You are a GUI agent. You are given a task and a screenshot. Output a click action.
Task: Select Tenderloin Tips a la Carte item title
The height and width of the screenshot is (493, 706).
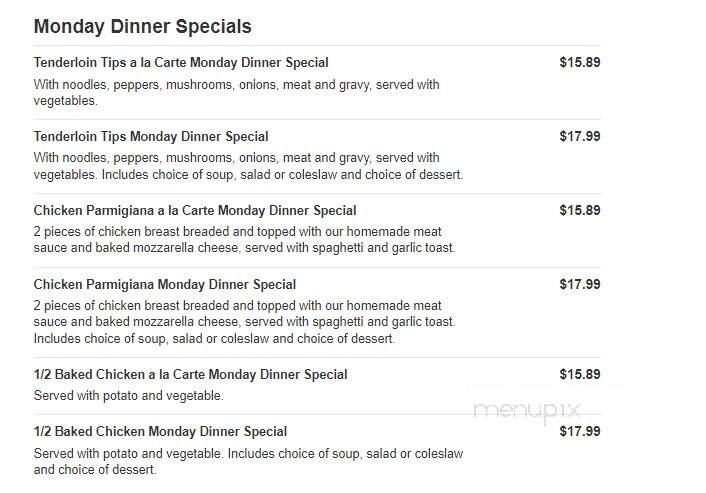(181, 63)
